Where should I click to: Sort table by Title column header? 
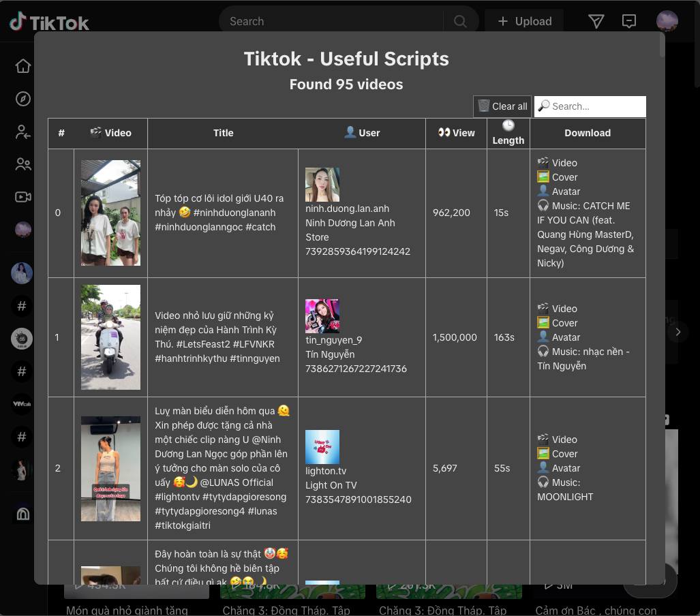pos(223,133)
